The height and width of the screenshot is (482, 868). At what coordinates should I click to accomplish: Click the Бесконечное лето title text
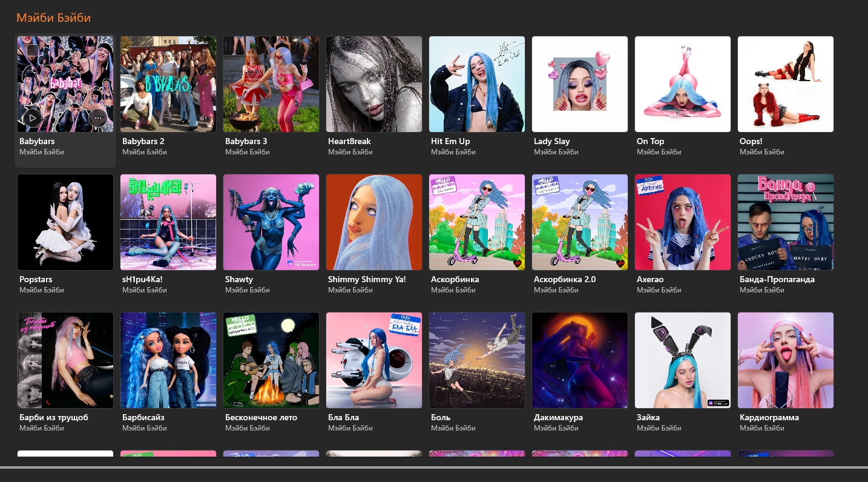261,417
